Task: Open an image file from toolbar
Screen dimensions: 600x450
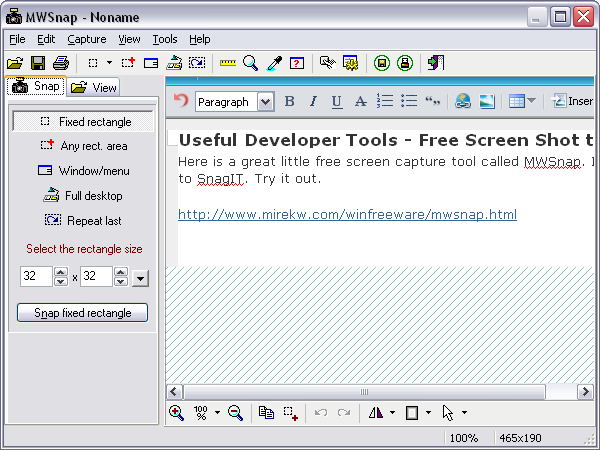Action: tap(15, 63)
